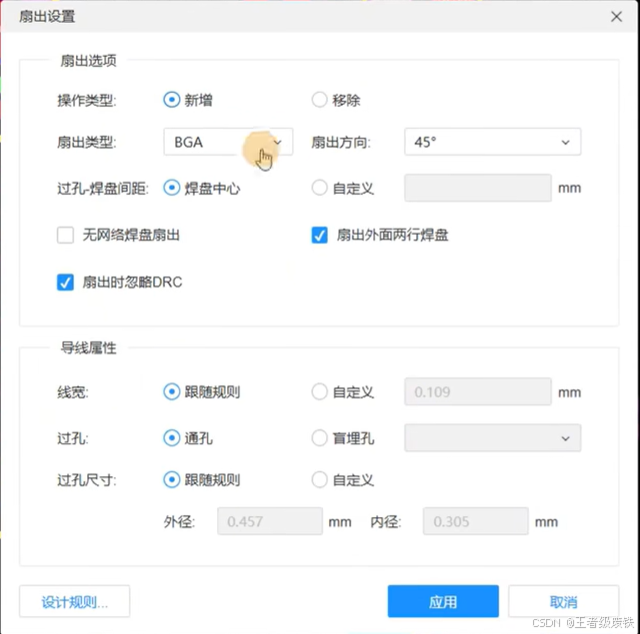Viewport: 640px width, 634px height.
Task: Select 盲埋孔 via type
Action: pos(319,438)
